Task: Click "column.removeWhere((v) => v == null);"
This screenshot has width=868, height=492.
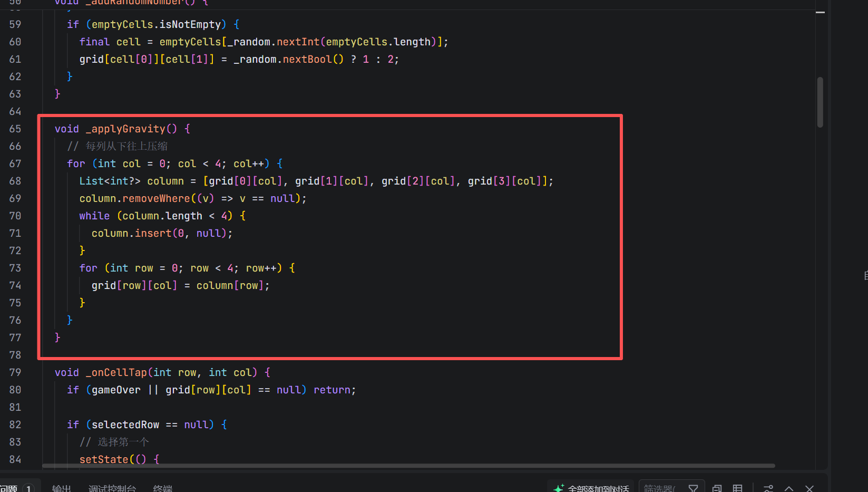Action: pos(193,198)
